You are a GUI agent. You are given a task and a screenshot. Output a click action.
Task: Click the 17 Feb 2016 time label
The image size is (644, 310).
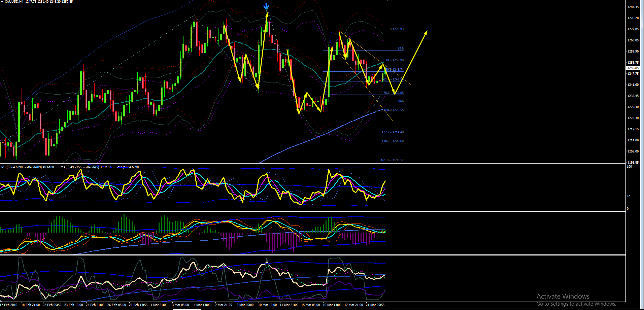9,305
